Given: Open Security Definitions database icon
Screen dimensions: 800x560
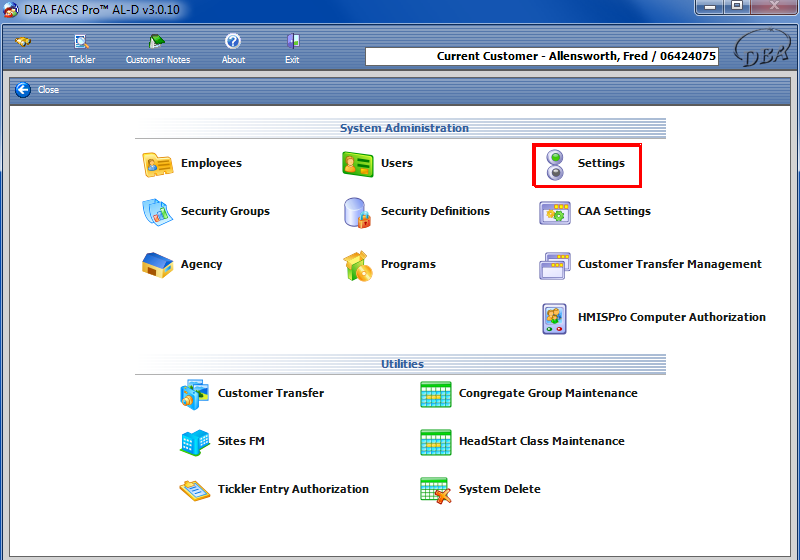Looking at the screenshot, I should pos(357,212).
